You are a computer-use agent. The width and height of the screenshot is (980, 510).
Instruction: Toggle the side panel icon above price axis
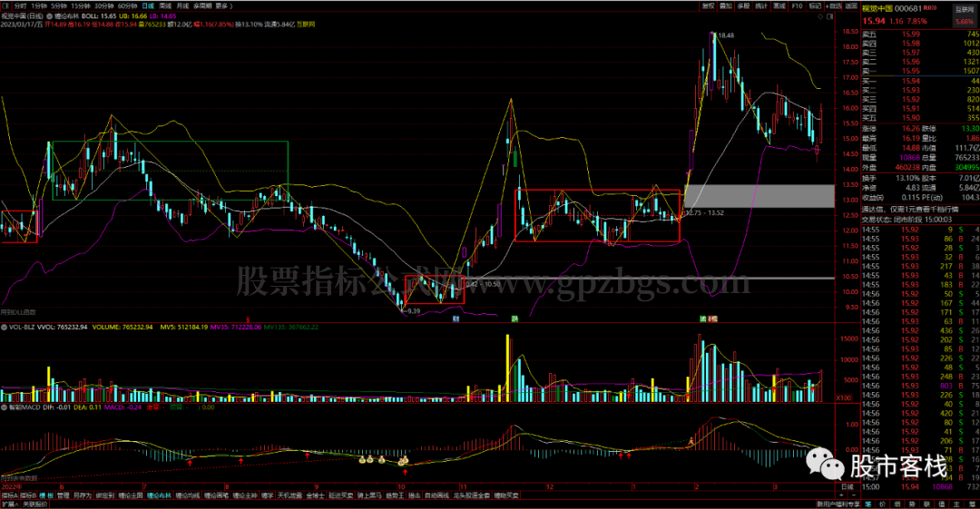[x=829, y=17]
